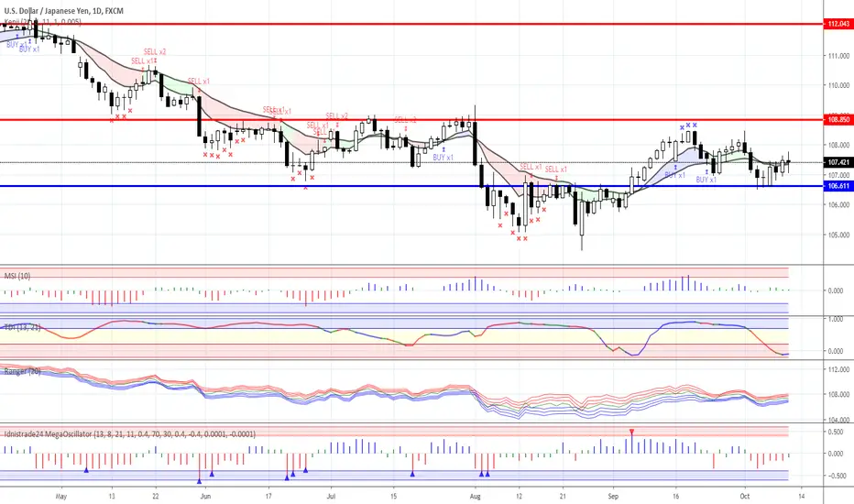
Task: Click the Ranger (20) indicator label
Action: tap(22, 371)
